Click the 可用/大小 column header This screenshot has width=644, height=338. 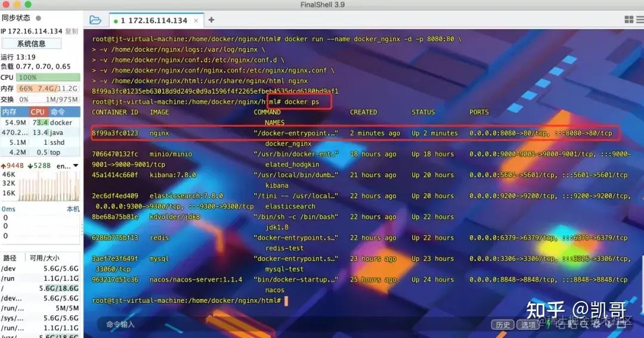click(x=44, y=258)
